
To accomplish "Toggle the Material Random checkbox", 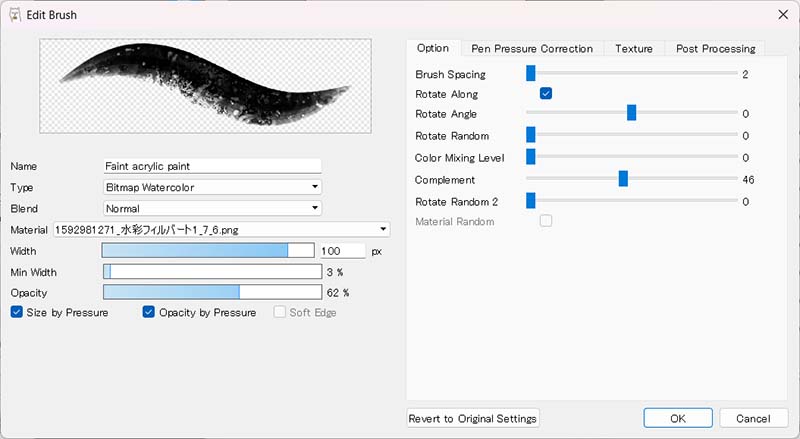I will click(546, 221).
